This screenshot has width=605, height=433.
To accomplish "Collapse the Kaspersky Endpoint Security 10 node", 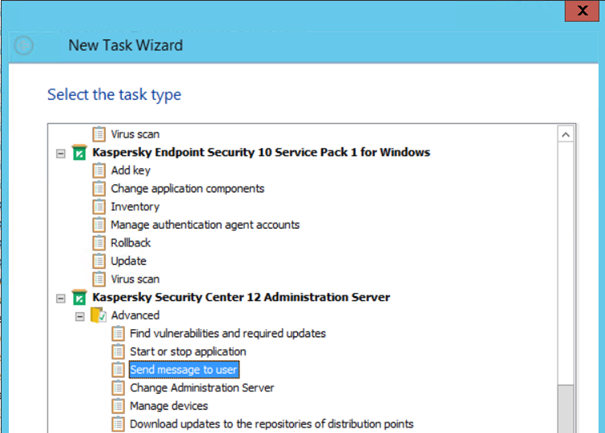I will coord(61,153).
